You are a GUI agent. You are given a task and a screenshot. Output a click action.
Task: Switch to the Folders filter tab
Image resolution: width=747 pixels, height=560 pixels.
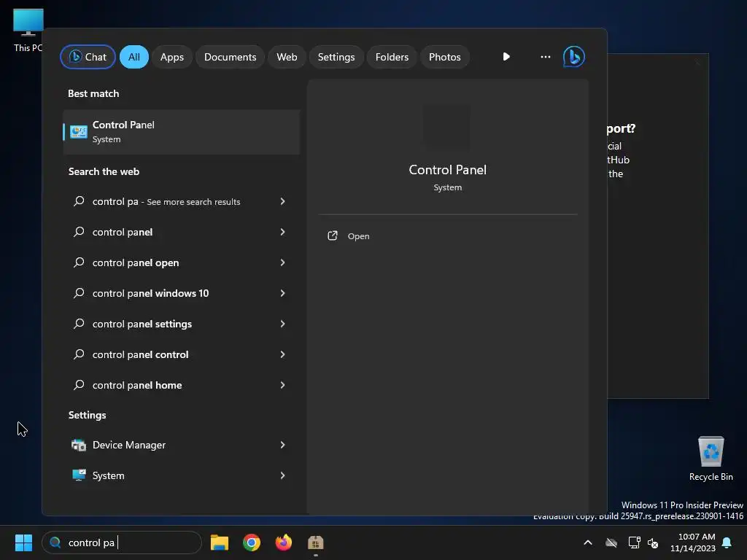[392, 57]
